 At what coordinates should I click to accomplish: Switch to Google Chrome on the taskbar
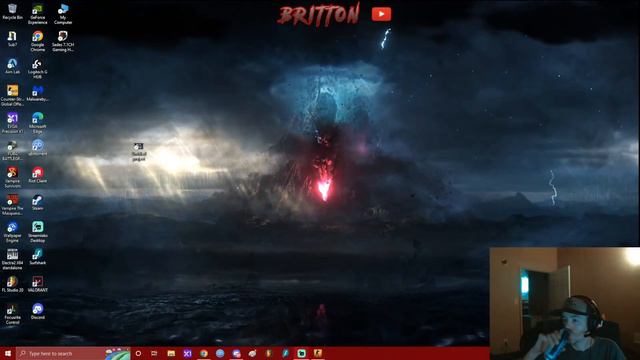click(x=204, y=353)
